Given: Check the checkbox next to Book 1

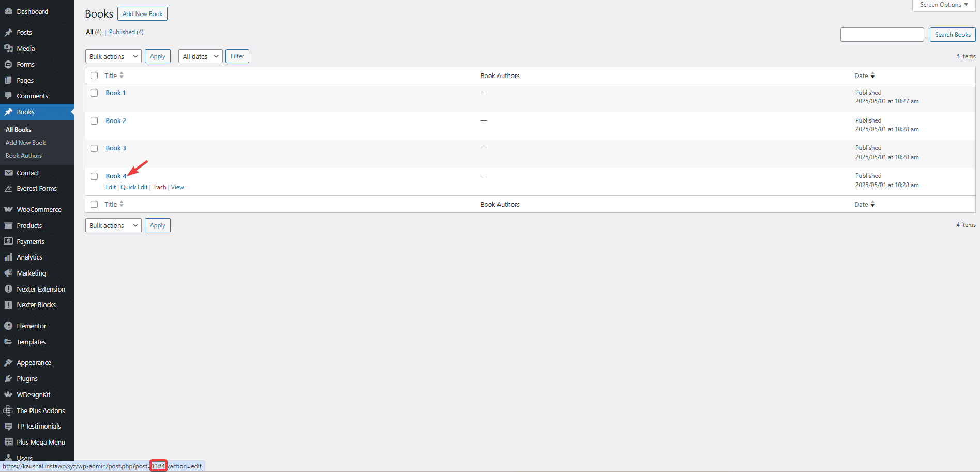Looking at the screenshot, I should [x=94, y=93].
